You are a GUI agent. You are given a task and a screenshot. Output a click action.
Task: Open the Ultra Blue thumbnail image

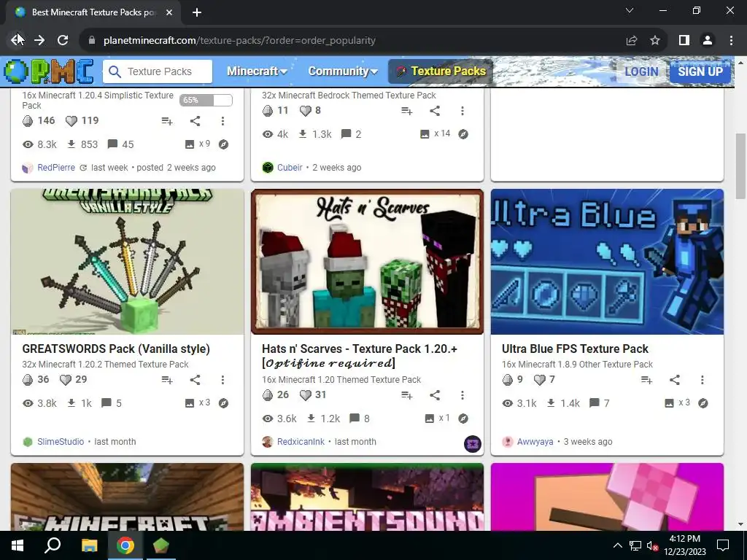click(607, 262)
